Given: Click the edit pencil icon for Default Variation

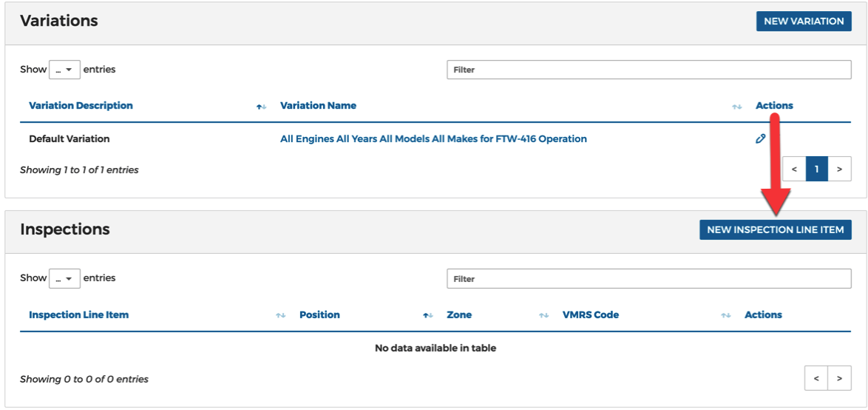Looking at the screenshot, I should [760, 139].
